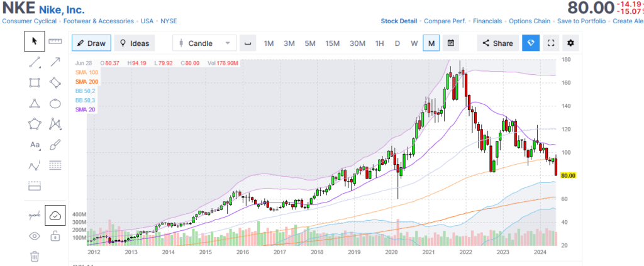This screenshot has width=644, height=266.
Task: Open the Footwear & Accessories industry link
Action: click(99, 21)
